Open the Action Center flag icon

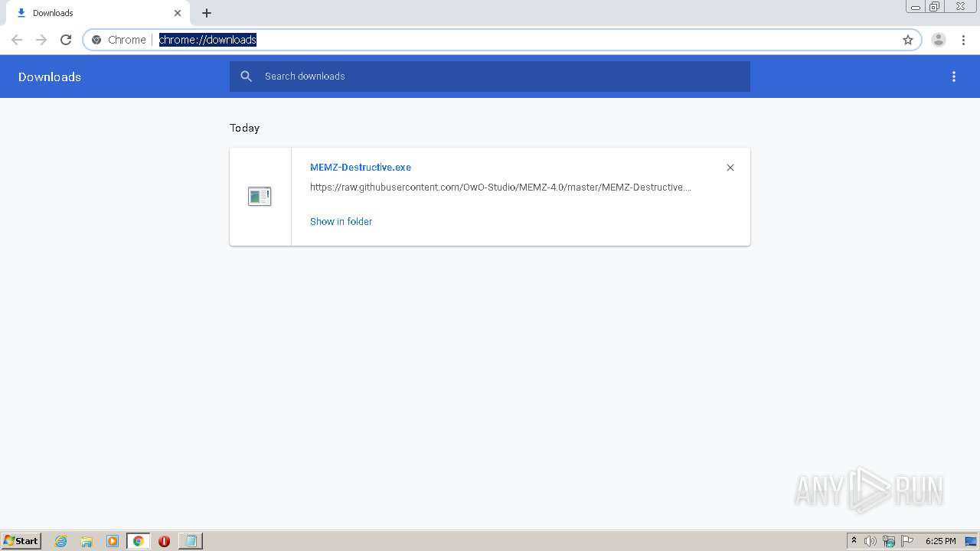[907, 541]
